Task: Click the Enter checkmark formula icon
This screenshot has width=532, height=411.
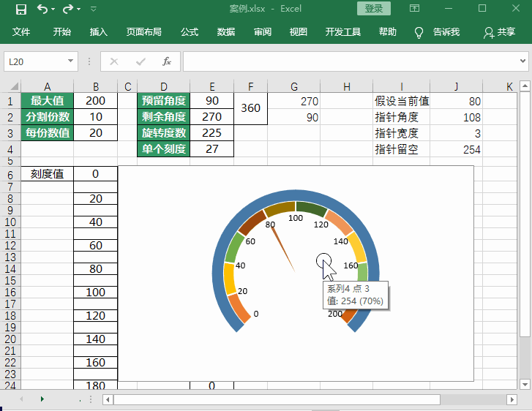Action: click(x=141, y=61)
